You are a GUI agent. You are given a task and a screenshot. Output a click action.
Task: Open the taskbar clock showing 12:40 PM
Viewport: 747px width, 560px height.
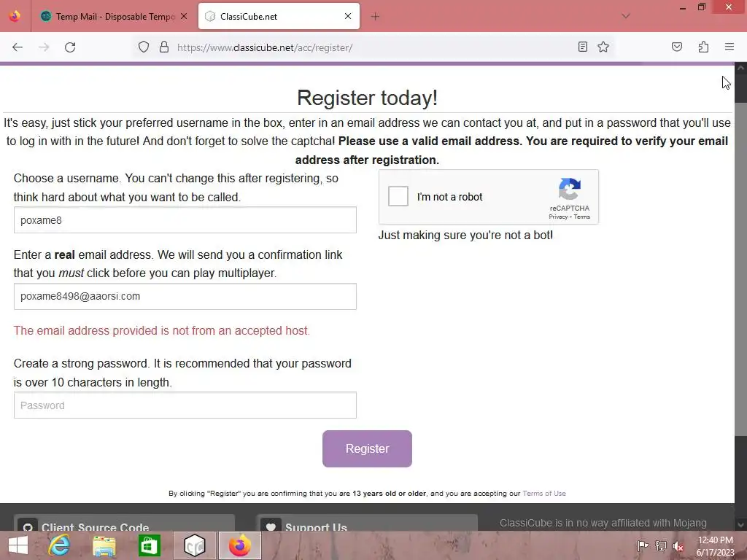click(x=715, y=545)
